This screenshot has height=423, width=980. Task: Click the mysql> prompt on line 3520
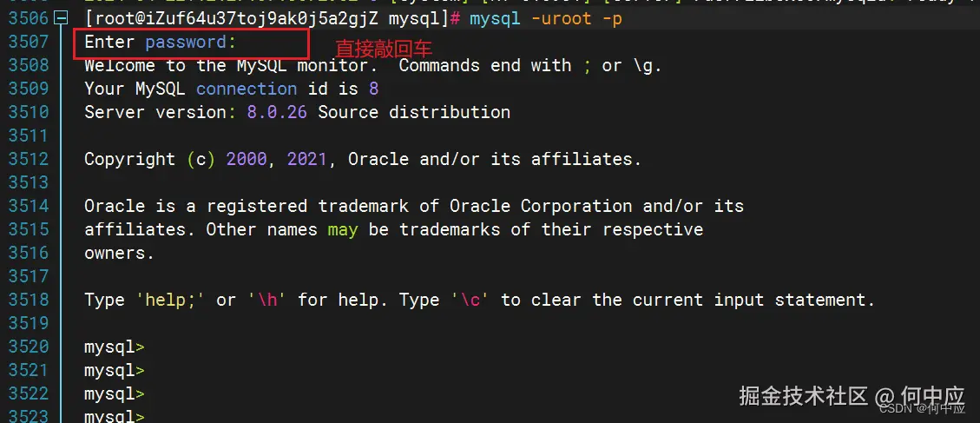click(115, 347)
